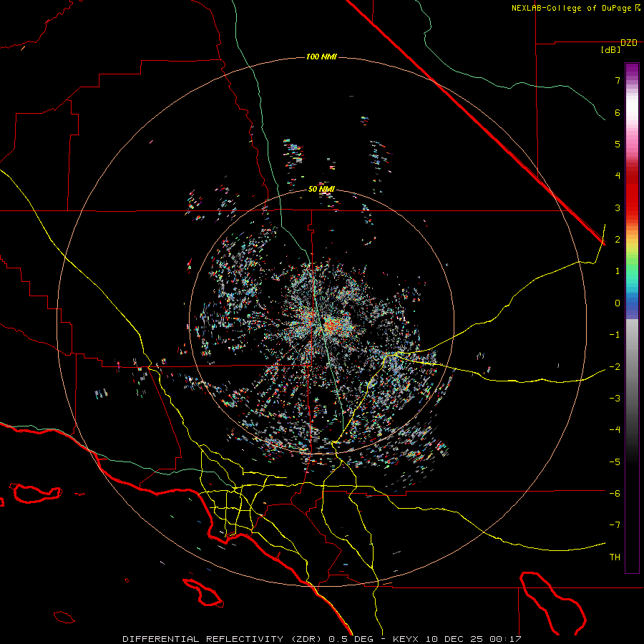Screen dimensions: 644x644
Task: Click the 0 dB scale tick label
Action: tap(617, 303)
